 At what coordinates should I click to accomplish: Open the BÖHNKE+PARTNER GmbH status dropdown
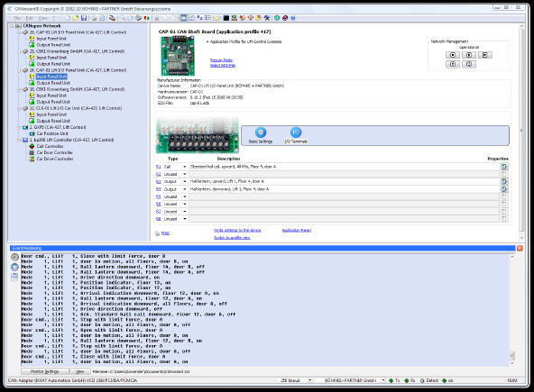click(x=383, y=380)
